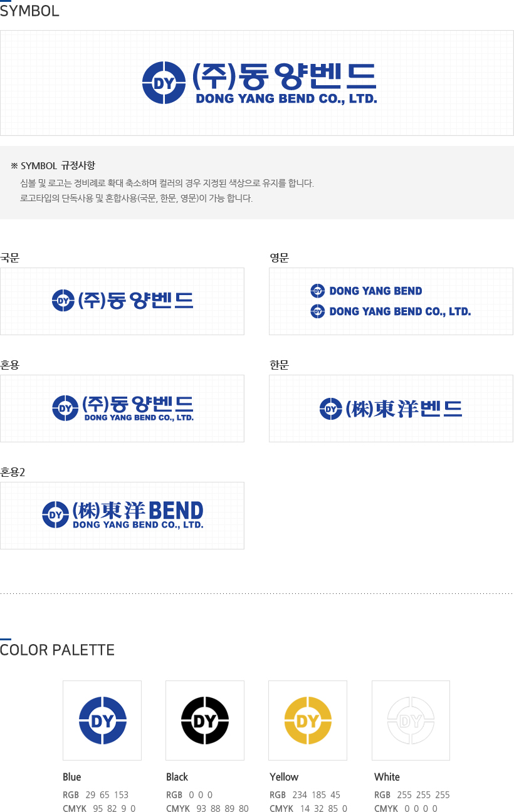Select the black DY symbol swatch
Viewport: 514px width, 812px height.
point(205,721)
